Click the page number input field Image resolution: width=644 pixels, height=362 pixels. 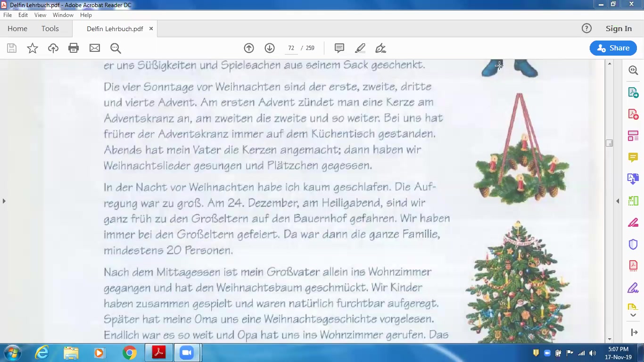coord(291,48)
